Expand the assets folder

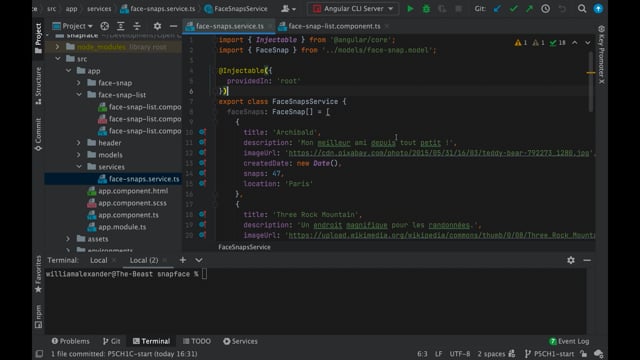click(68, 239)
